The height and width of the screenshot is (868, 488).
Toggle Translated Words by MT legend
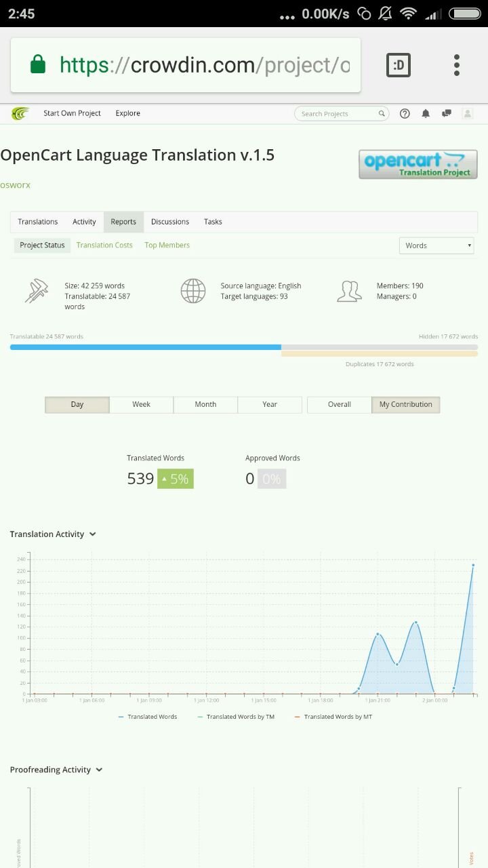pyautogui.click(x=333, y=717)
